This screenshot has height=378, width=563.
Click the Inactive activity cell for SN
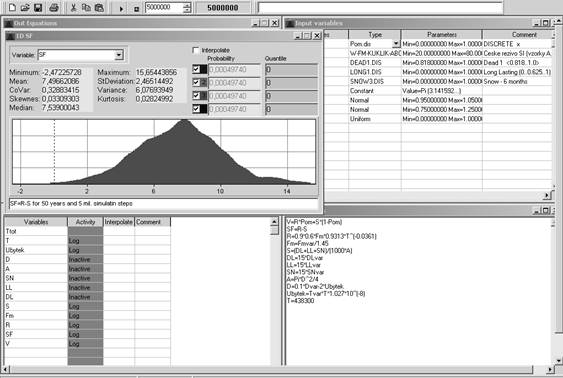(85, 278)
